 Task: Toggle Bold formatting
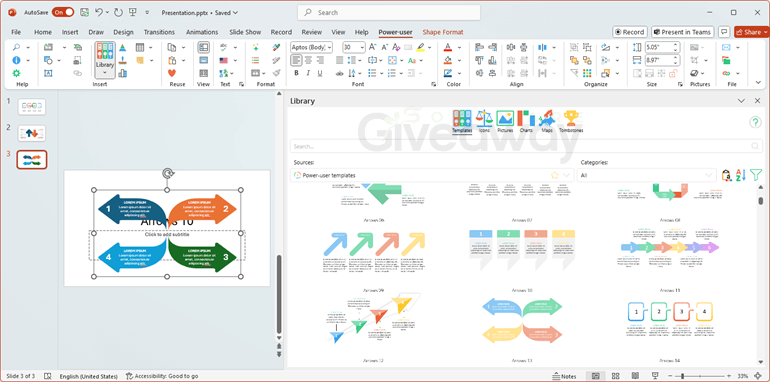[x=296, y=73]
